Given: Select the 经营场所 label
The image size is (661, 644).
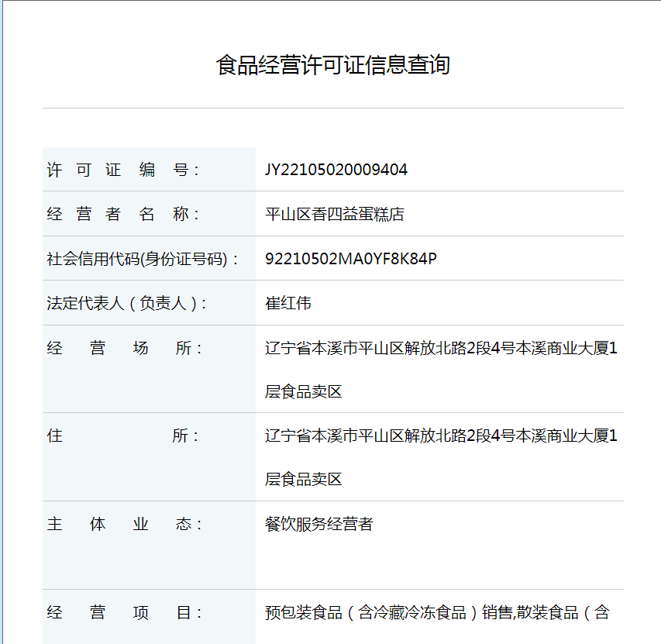Looking at the screenshot, I should (x=124, y=348).
